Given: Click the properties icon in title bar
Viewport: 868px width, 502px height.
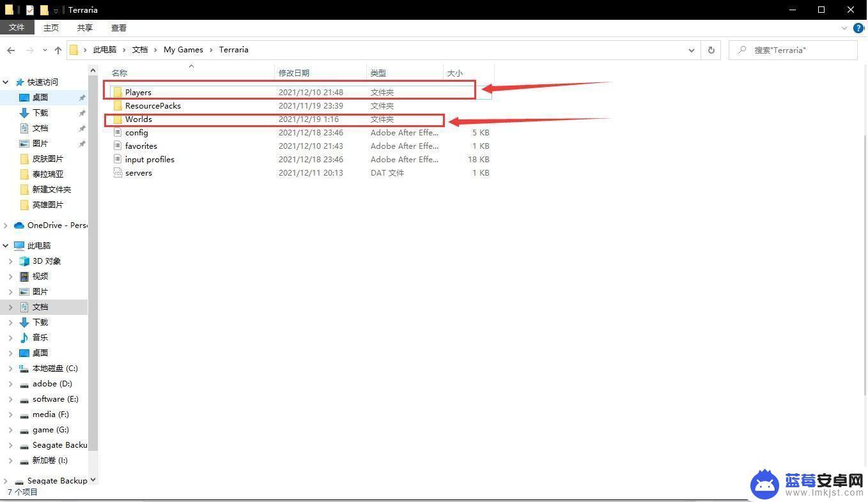Looking at the screenshot, I should point(29,10).
